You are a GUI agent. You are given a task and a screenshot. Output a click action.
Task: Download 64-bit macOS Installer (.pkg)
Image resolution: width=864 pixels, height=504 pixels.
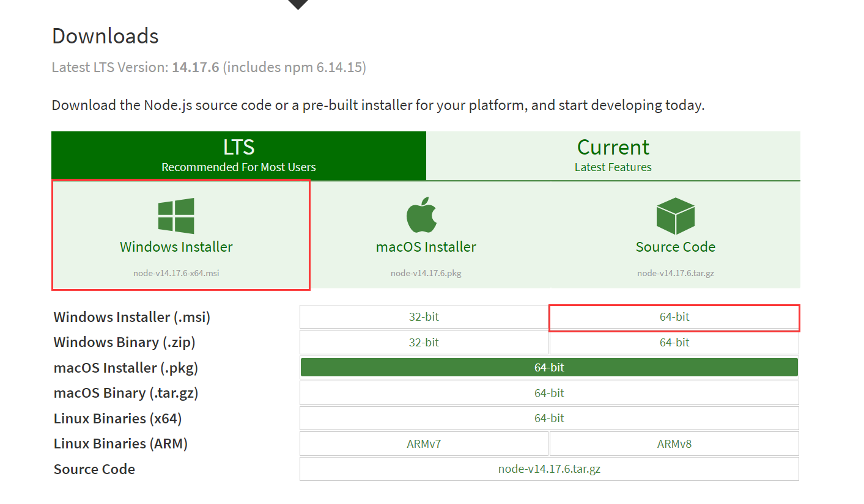[549, 367]
